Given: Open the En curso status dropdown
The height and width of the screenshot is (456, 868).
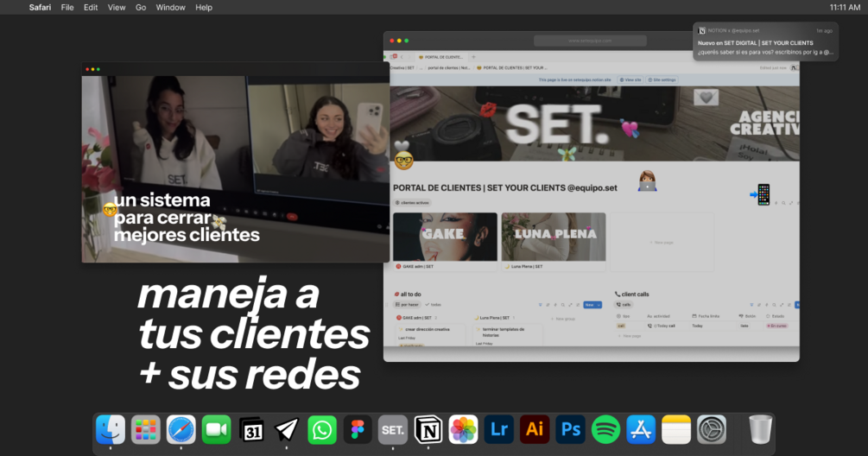Looking at the screenshot, I should pos(776,326).
